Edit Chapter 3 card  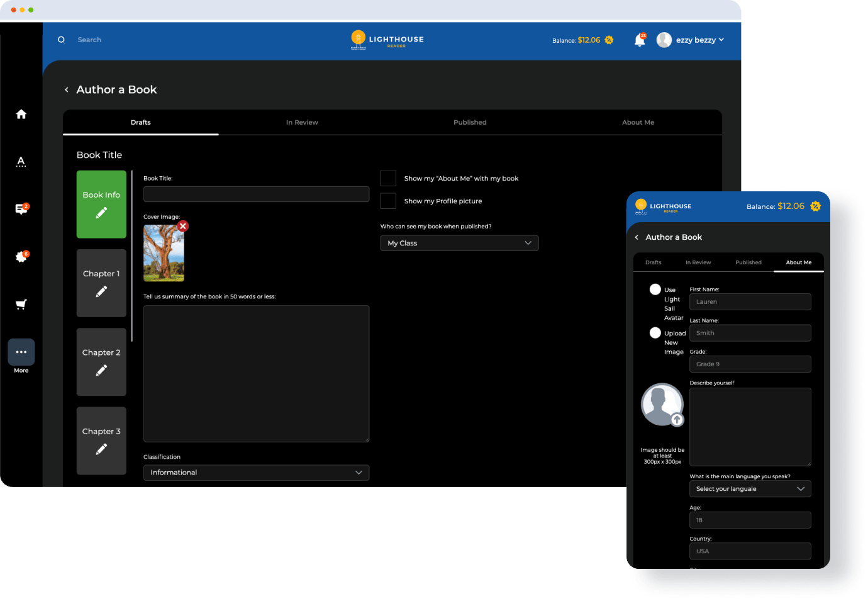coord(101,441)
